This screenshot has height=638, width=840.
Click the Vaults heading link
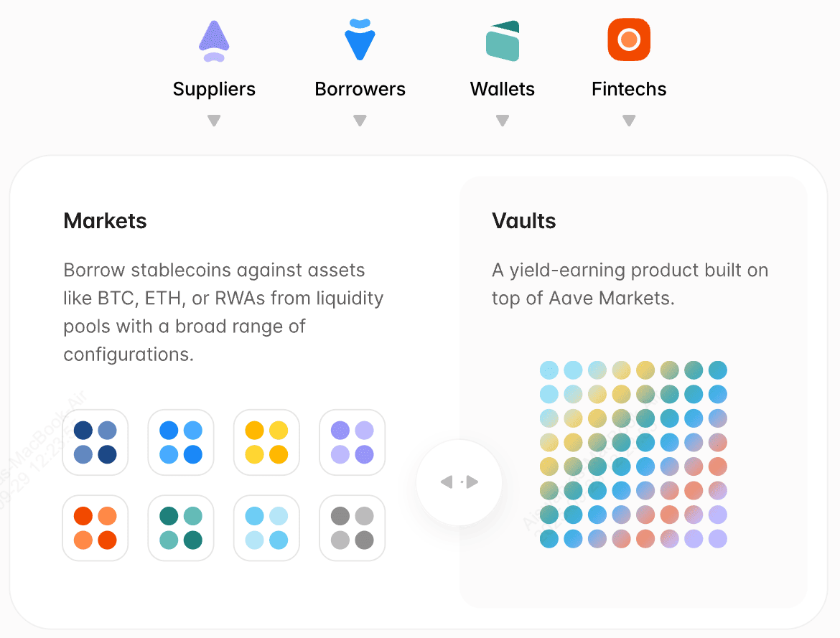(x=523, y=221)
